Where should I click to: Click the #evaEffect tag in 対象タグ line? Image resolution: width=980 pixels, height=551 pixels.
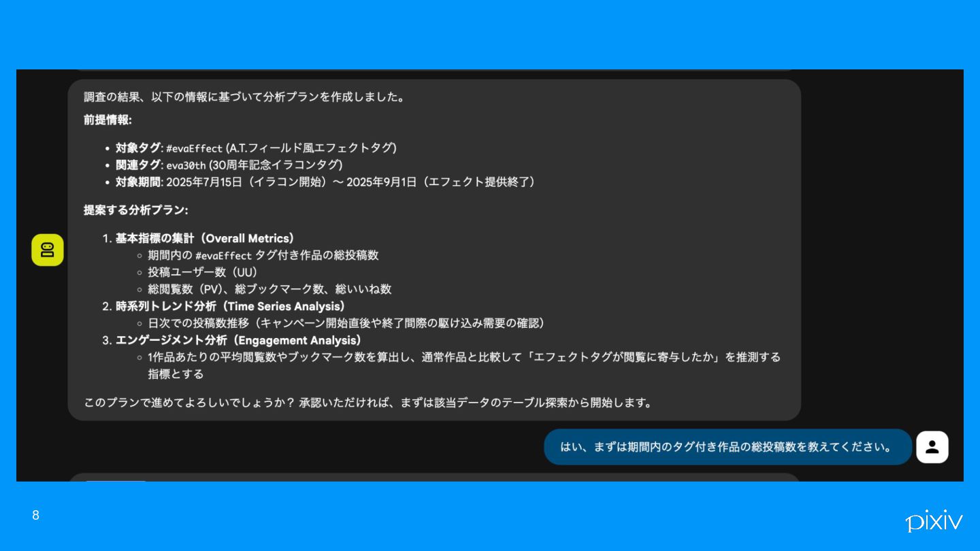pos(194,148)
